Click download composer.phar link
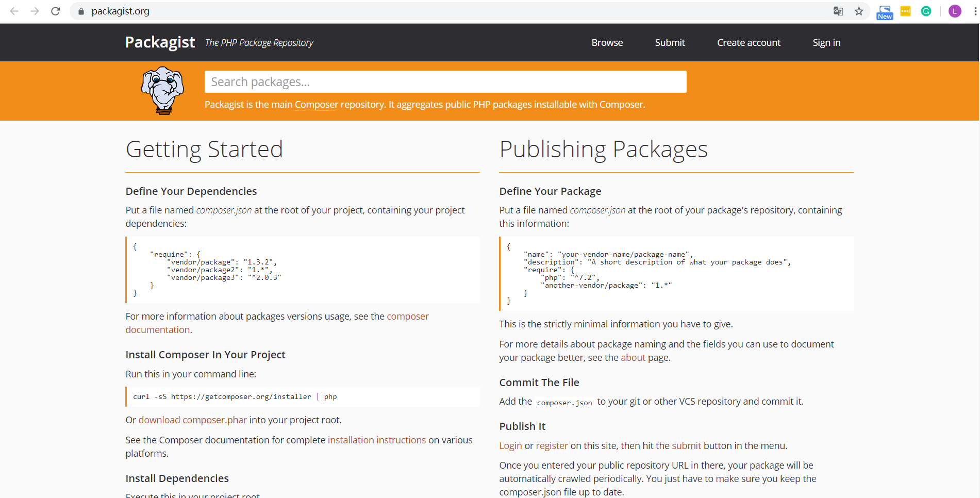Viewport: 980px width, 498px height. [x=192, y=420]
